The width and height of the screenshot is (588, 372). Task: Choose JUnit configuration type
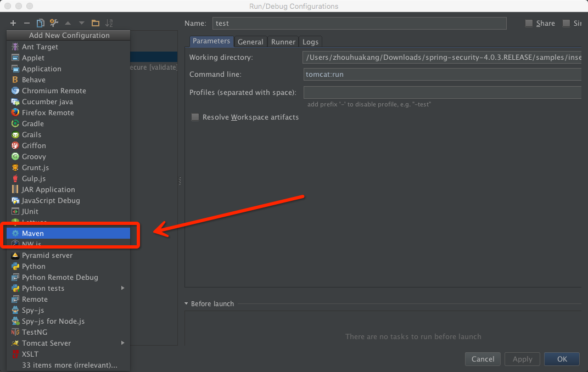point(68,212)
